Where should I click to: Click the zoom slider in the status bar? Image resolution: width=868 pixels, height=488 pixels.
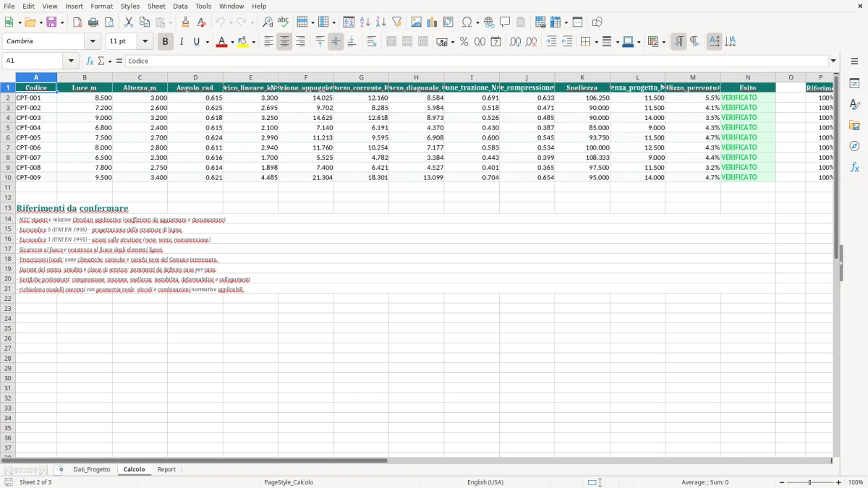(x=809, y=482)
